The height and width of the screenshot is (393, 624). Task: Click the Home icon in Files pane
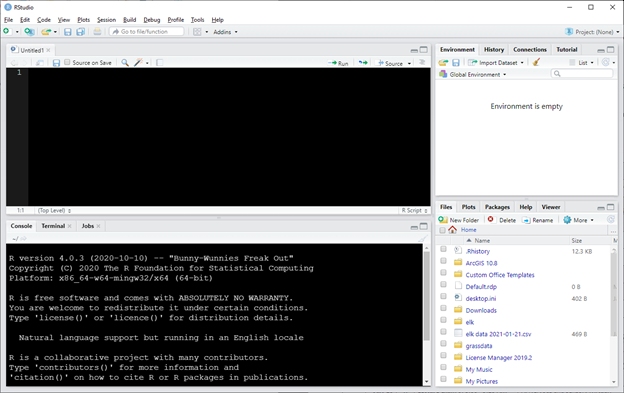click(x=452, y=230)
